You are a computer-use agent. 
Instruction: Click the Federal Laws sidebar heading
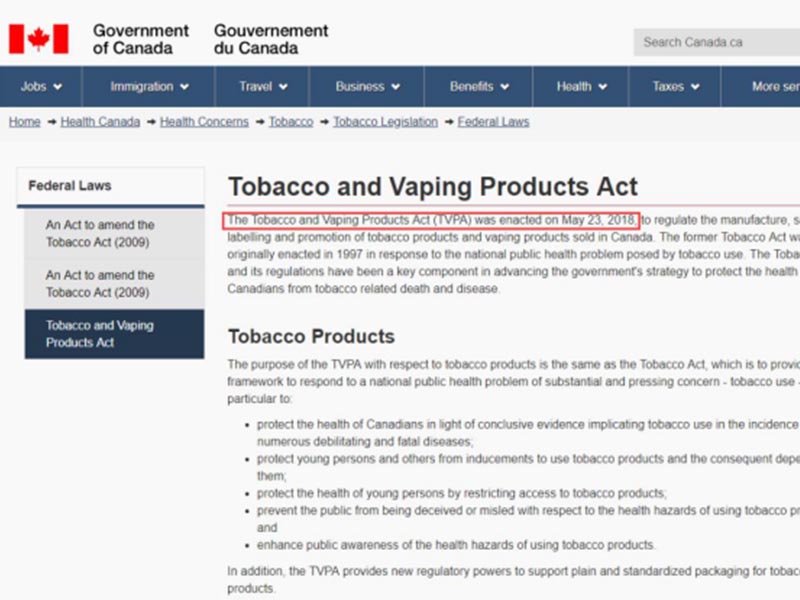74,186
